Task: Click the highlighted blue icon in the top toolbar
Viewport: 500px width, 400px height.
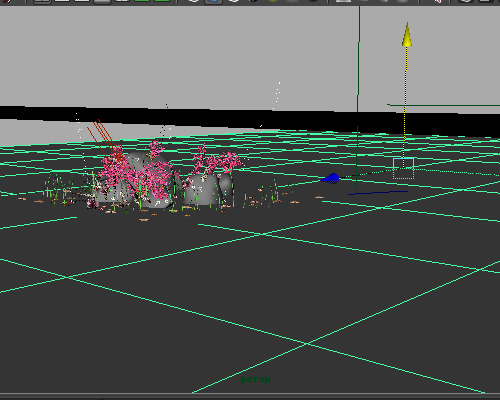Action: pyautogui.click(x=213, y=1)
